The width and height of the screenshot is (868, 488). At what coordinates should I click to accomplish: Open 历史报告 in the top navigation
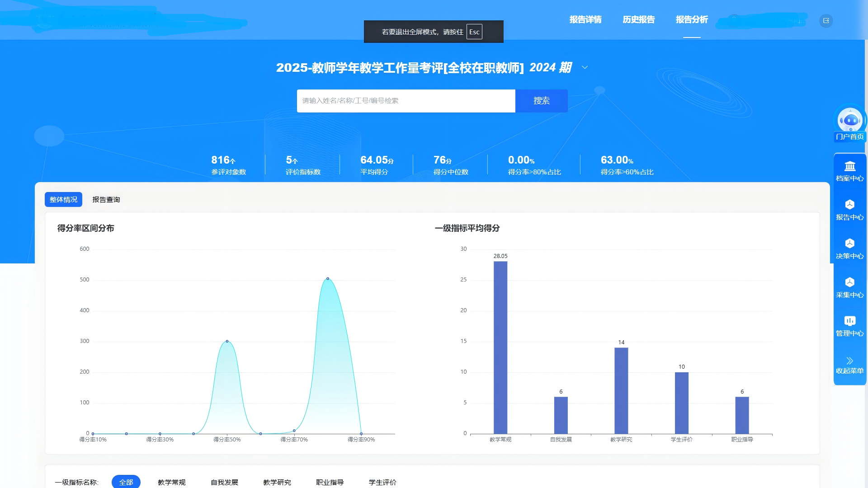click(639, 19)
